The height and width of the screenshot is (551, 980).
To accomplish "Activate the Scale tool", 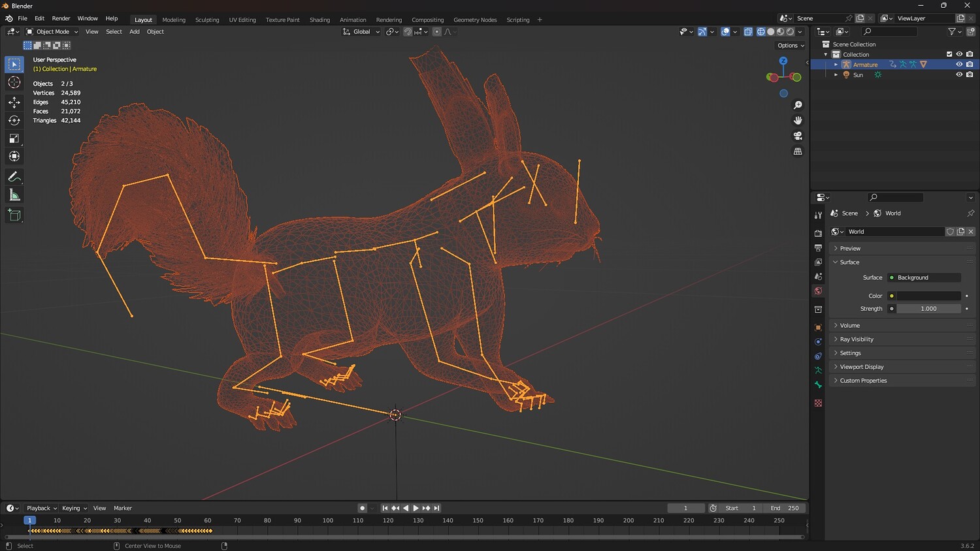I will 14,138.
